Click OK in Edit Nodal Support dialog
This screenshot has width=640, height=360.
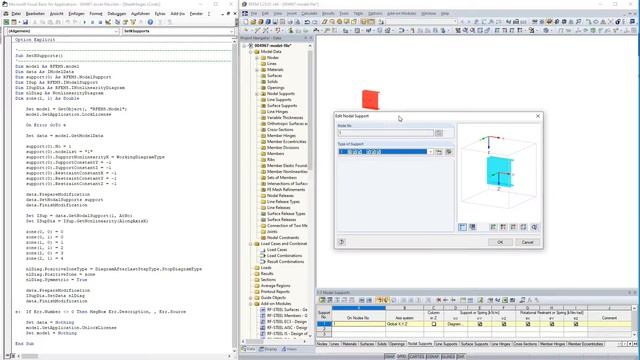click(500, 242)
